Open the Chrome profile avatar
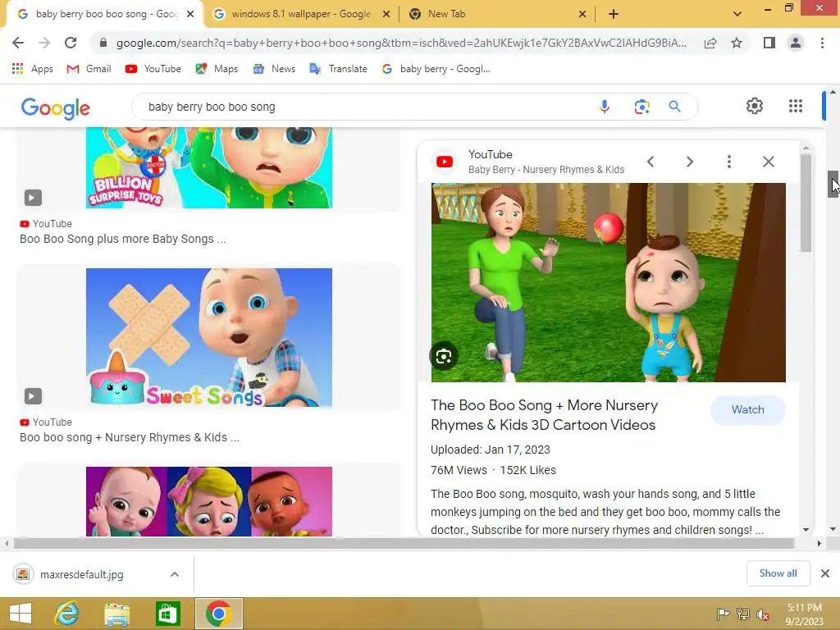The height and width of the screenshot is (630, 840). tap(796, 43)
